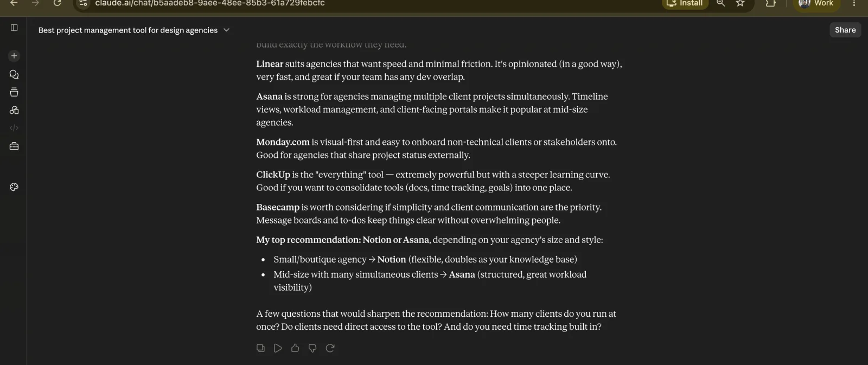The image size is (868, 365).
Task: Open the browser three-dot menu
Action: 854,3
